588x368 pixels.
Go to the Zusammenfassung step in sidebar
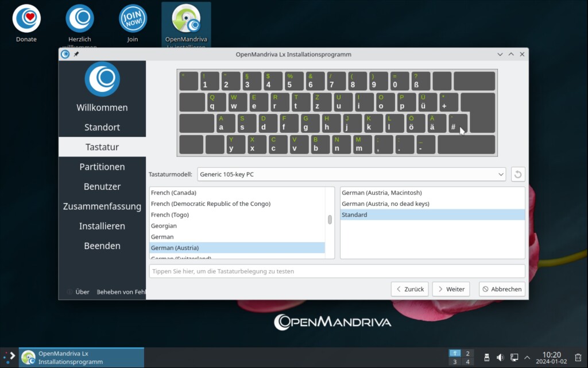pyautogui.click(x=102, y=206)
